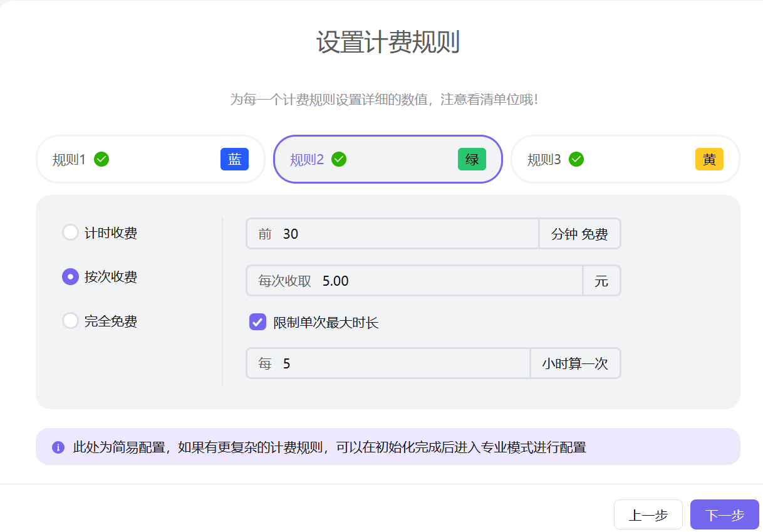Screen dimensions: 763x532
Task: Select the 完全免费 radio option
Action: (70, 321)
